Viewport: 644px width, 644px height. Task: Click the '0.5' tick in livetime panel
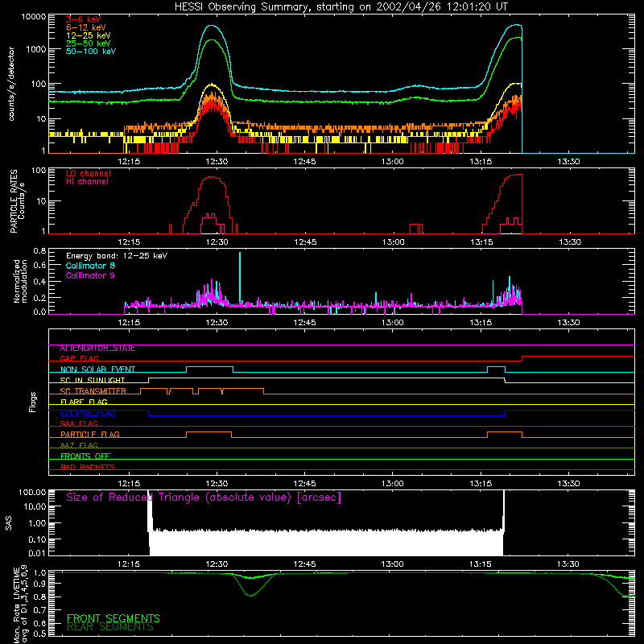pos(39,634)
